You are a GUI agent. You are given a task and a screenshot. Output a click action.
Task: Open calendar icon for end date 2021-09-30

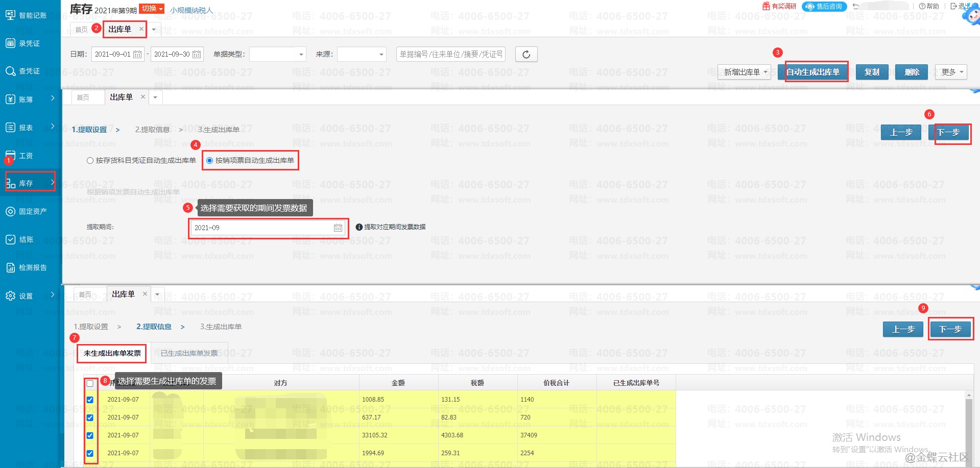click(197, 54)
